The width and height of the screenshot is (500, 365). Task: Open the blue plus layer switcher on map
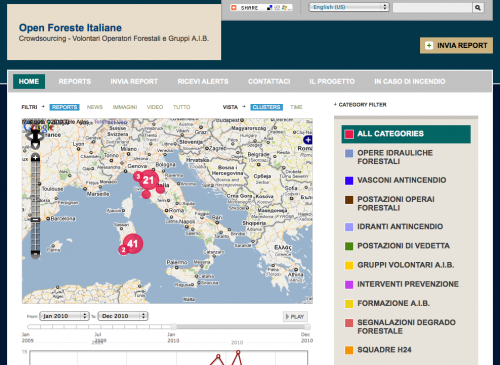tap(307, 140)
